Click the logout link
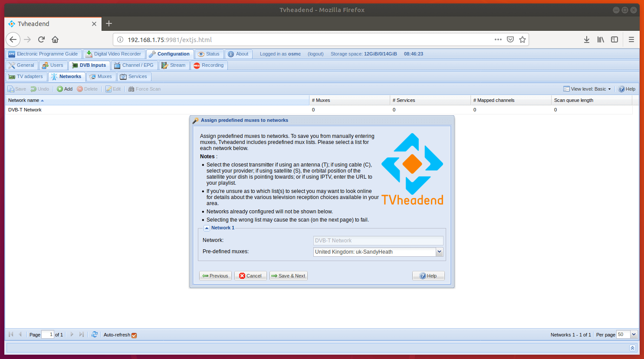This screenshot has width=644, height=359. coord(315,54)
